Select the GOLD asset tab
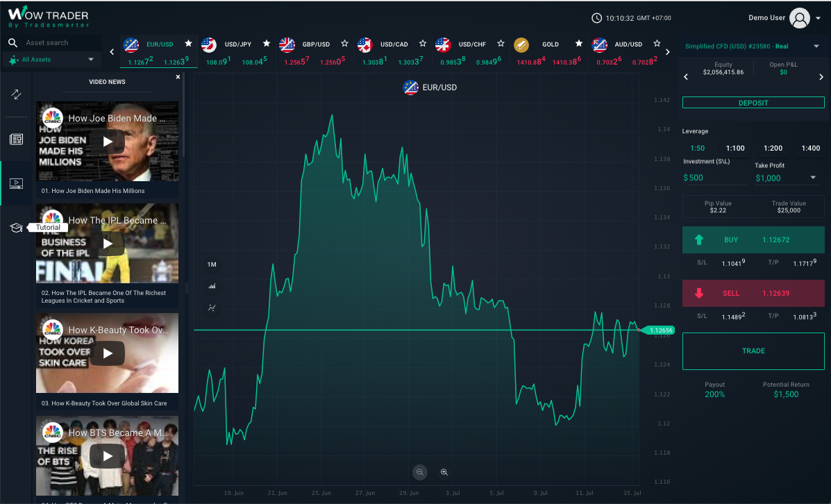This screenshot has height=504, width=831. (x=549, y=51)
